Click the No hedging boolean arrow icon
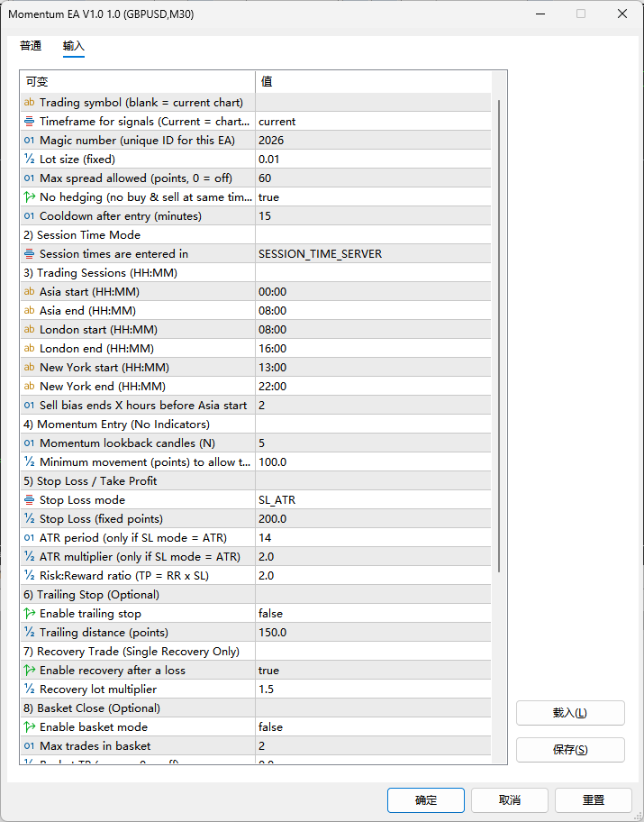This screenshot has height=822, width=644. coord(29,197)
